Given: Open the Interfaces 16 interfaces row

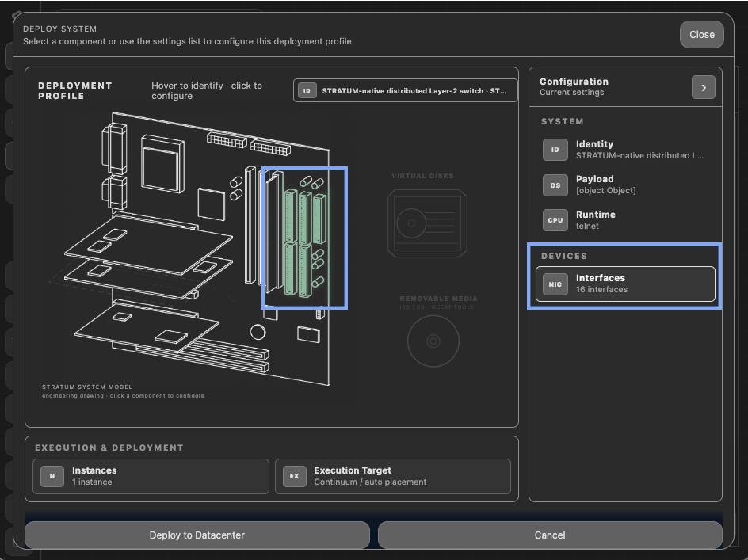Looking at the screenshot, I should pos(625,284).
